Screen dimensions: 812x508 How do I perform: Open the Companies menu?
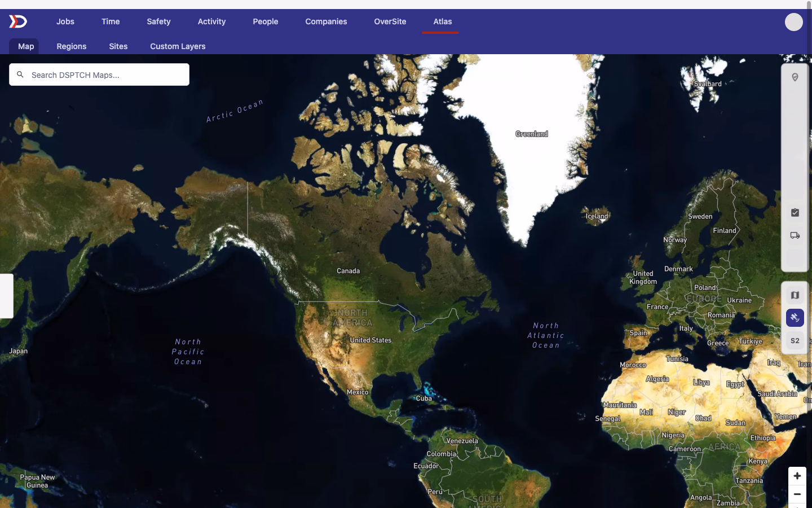pos(326,21)
